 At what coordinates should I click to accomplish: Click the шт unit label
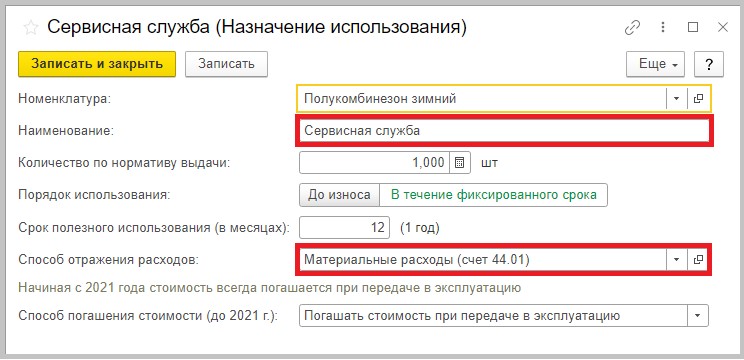click(489, 163)
